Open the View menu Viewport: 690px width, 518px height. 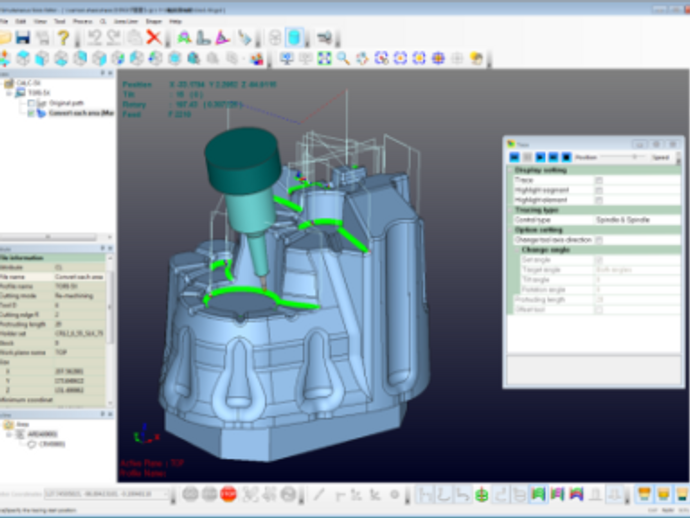[40, 21]
